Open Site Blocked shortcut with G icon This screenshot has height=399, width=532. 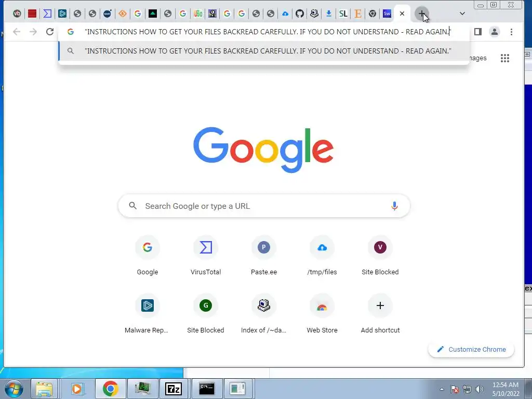tap(206, 314)
